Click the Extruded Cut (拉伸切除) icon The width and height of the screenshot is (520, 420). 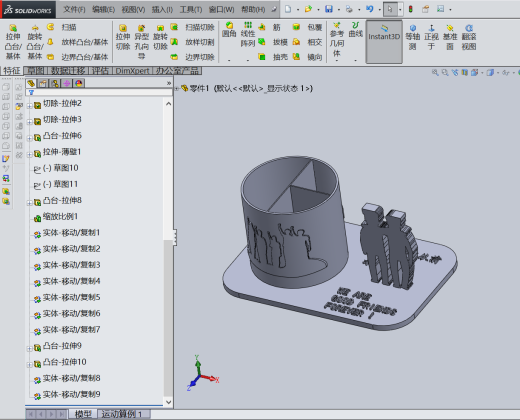pyautogui.click(x=123, y=37)
